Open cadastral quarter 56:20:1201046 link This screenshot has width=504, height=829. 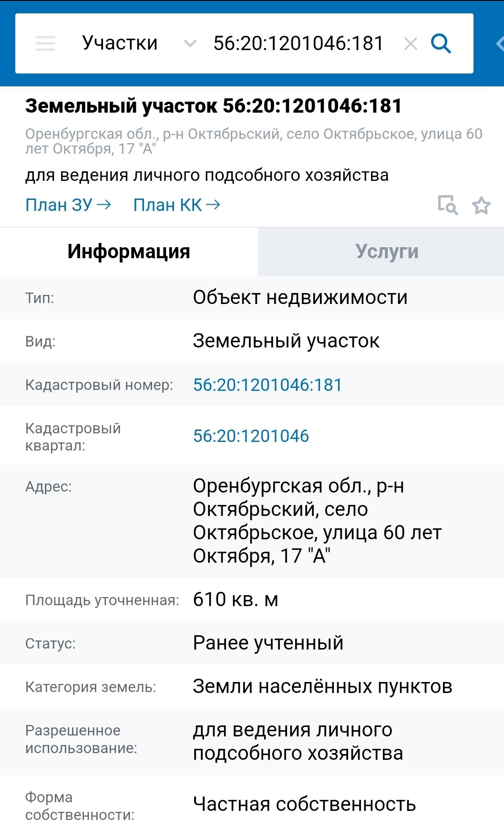251,436
